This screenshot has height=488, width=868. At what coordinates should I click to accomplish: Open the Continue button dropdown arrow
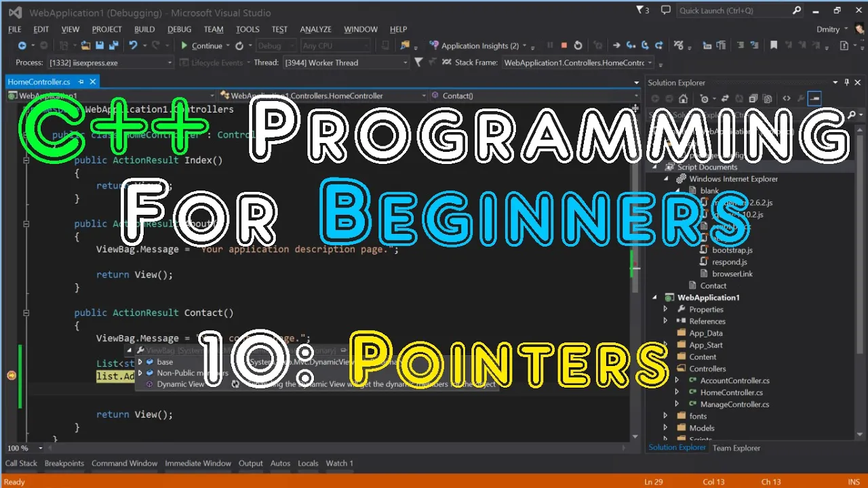click(x=228, y=45)
